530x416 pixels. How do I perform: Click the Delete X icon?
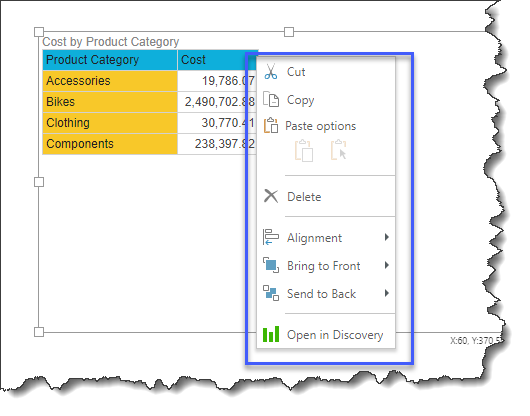[x=271, y=196]
